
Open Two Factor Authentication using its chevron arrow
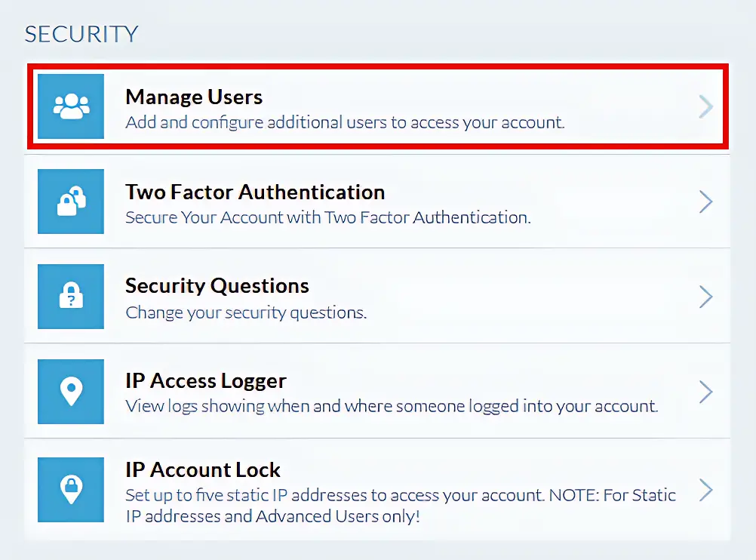coord(705,202)
